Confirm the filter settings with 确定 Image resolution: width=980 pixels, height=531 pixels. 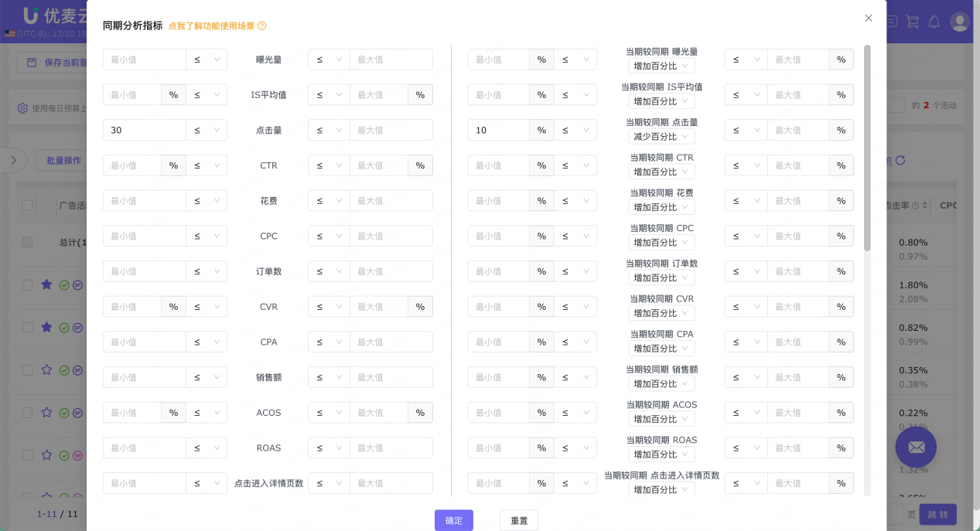coord(453,520)
